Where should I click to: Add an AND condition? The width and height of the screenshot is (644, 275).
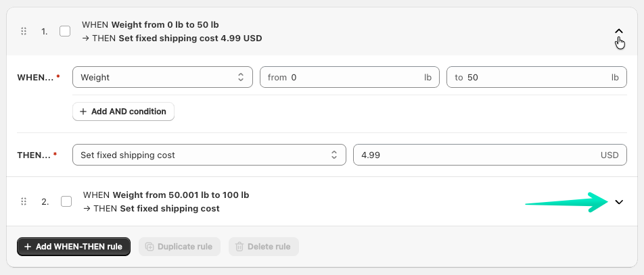[123, 111]
